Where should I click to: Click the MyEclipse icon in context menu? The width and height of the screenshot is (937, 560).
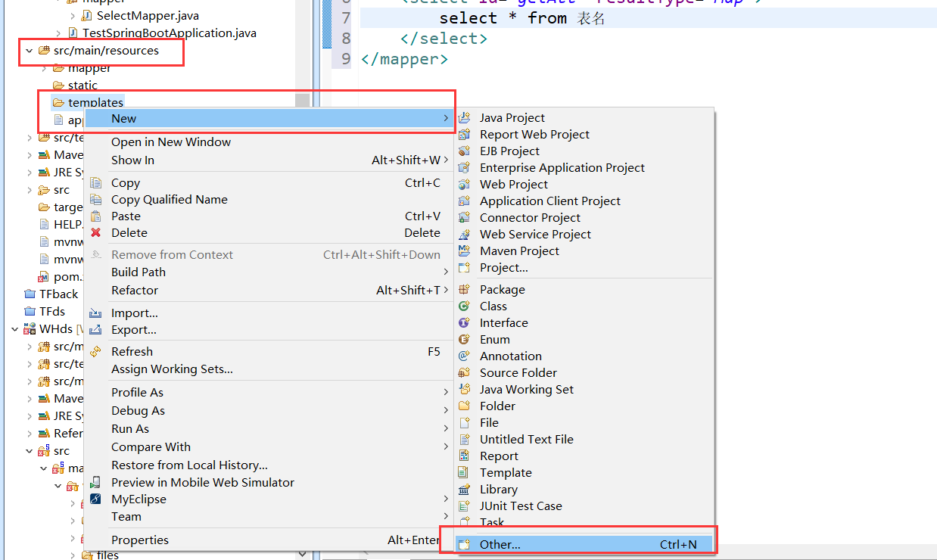pos(96,499)
